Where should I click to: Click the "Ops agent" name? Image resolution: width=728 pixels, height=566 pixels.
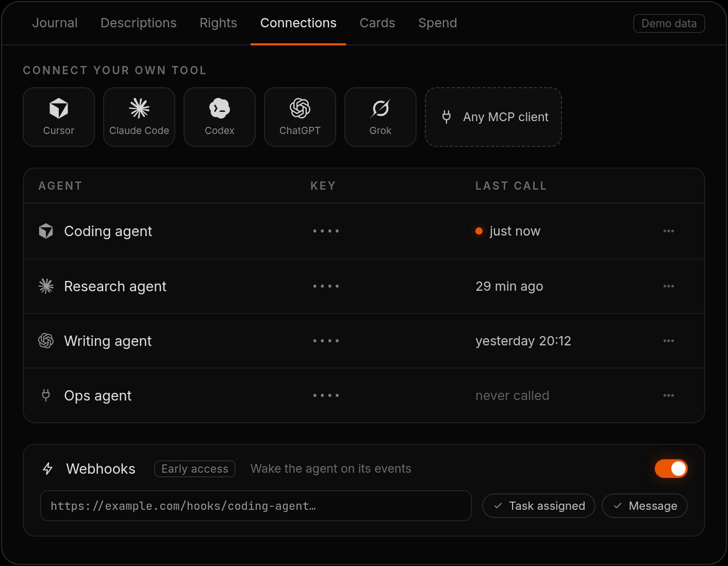tap(98, 396)
